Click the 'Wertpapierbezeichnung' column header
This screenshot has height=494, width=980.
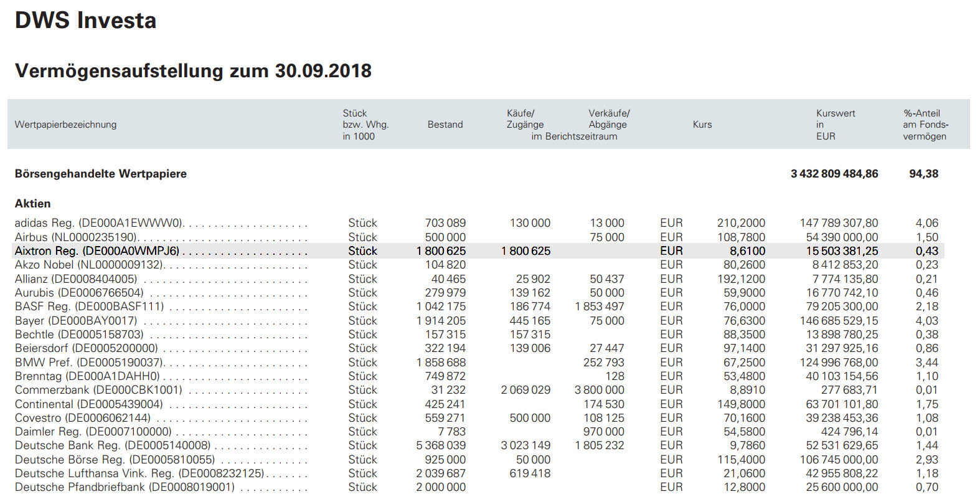pos(65,125)
